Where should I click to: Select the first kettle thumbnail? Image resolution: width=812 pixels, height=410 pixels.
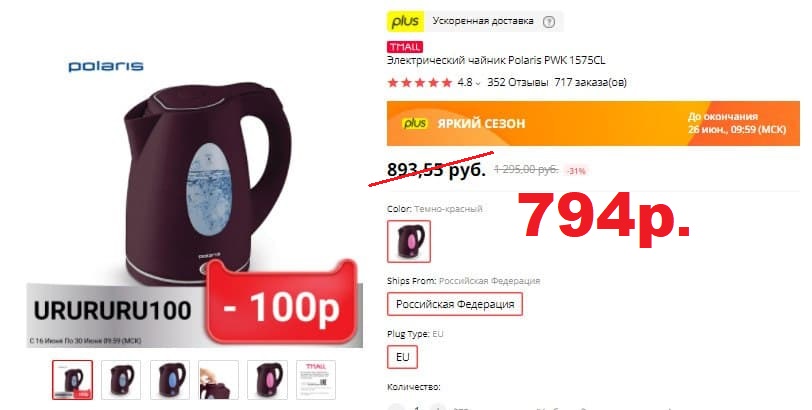72,380
